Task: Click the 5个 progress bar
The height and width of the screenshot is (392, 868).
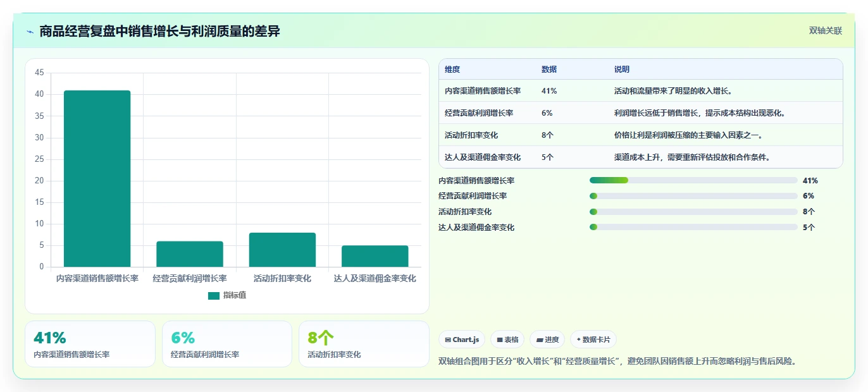Action: pos(693,227)
